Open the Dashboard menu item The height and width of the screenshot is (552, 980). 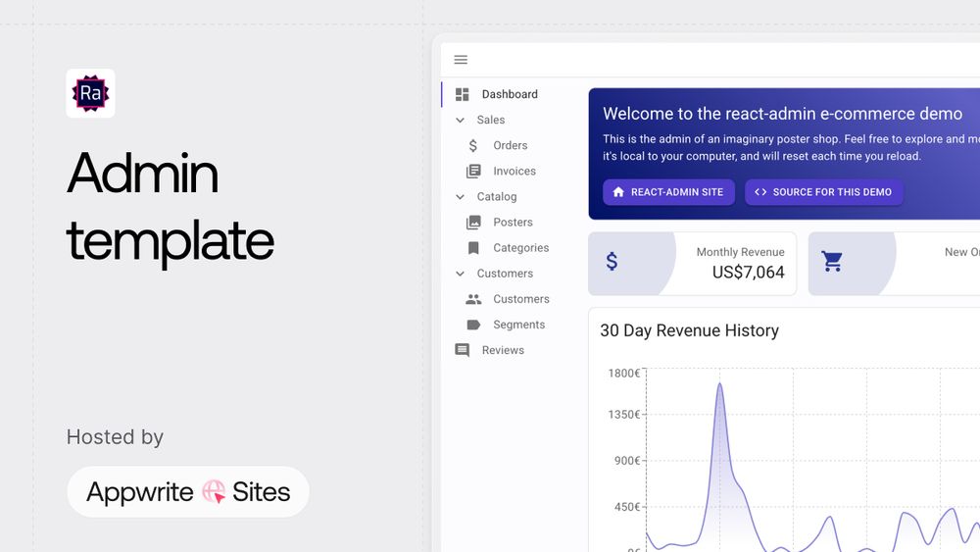[510, 94]
